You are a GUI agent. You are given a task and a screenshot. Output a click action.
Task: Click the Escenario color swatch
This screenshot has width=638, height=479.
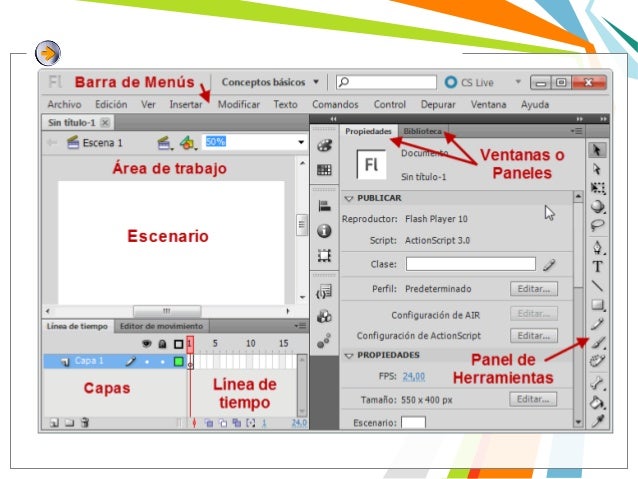413,423
